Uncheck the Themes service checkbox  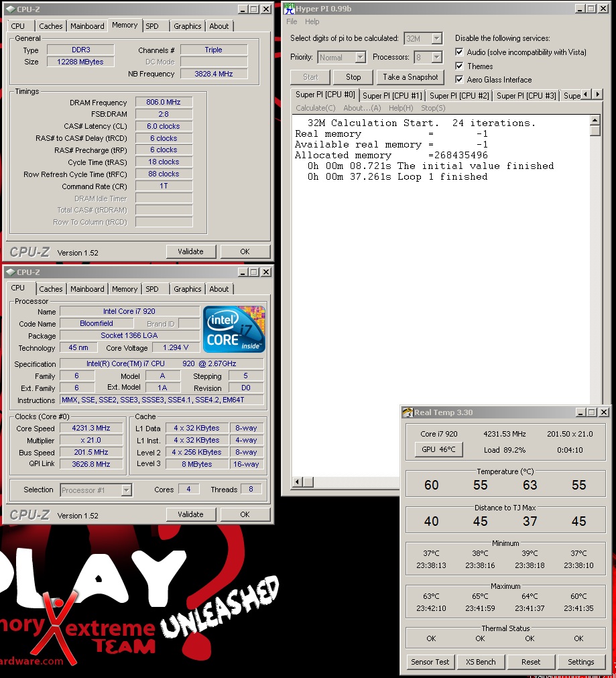click(x=459, y=66)
